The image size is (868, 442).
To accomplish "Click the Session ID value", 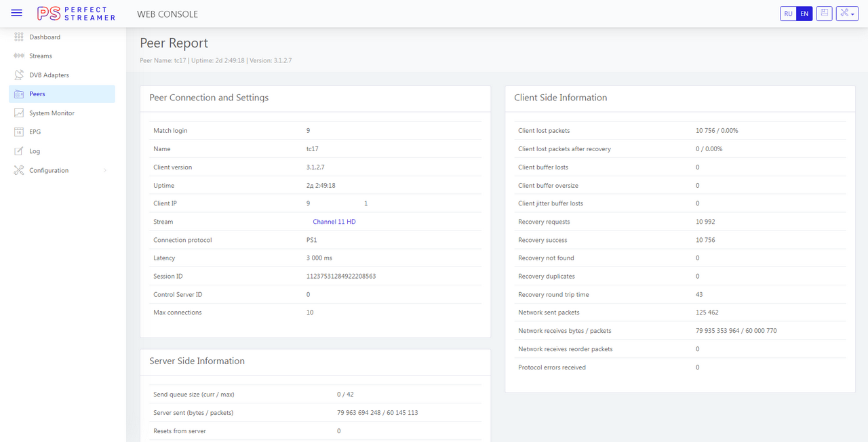I will tap(340, 277).
